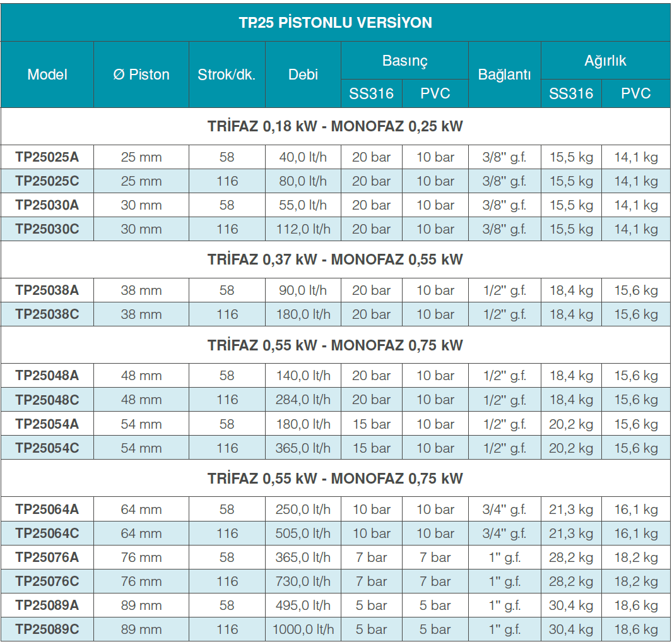
Task: Click the 284,0 lt/h flow value
Action: [303, 400]
